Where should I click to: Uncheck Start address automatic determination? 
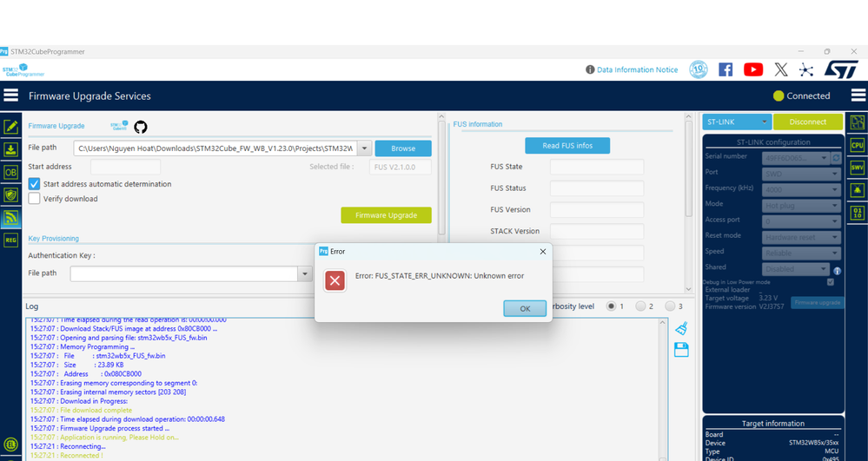[35, 184]
